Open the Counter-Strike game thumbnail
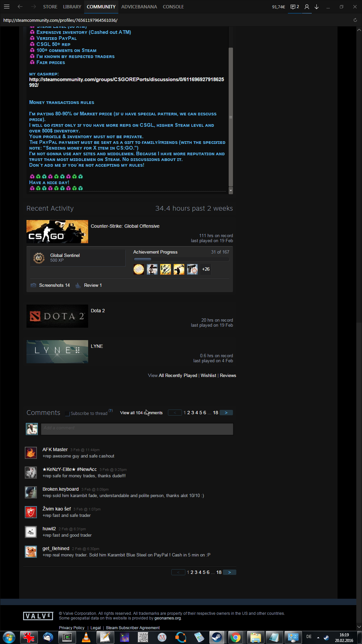Screen dimensions: 362x644 pyautogui.click(x=57, y=232)
